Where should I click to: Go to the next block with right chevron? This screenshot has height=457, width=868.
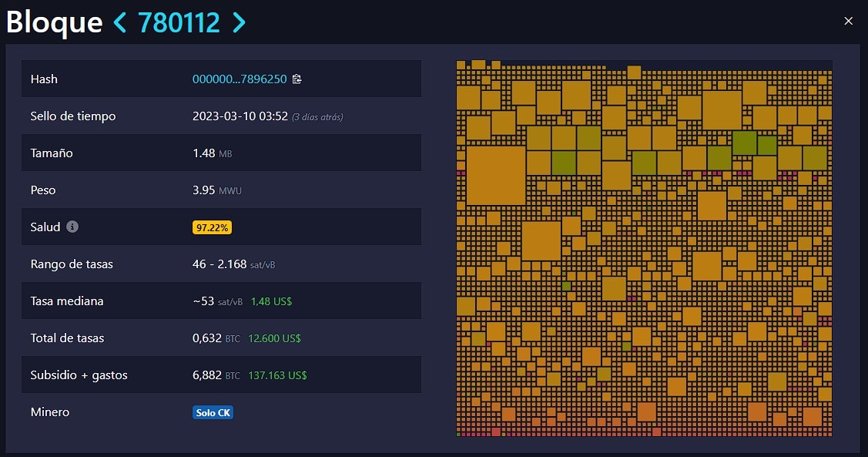click(239, 22)
